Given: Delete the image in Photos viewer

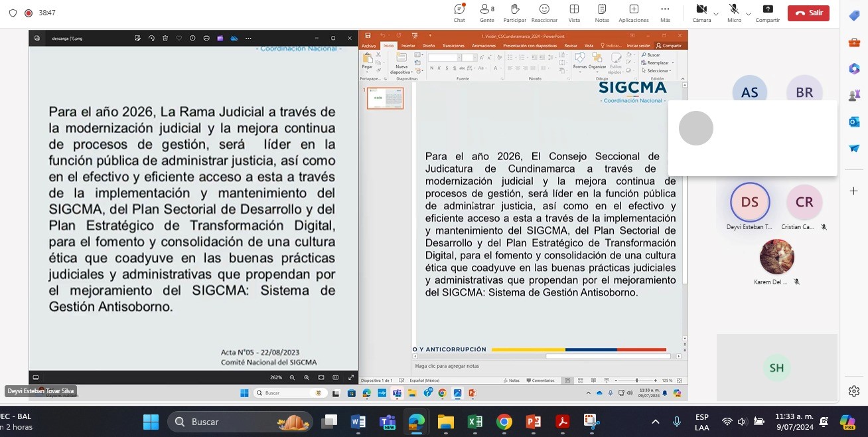Looking at the screenshot, I should [x=165, y=39].
